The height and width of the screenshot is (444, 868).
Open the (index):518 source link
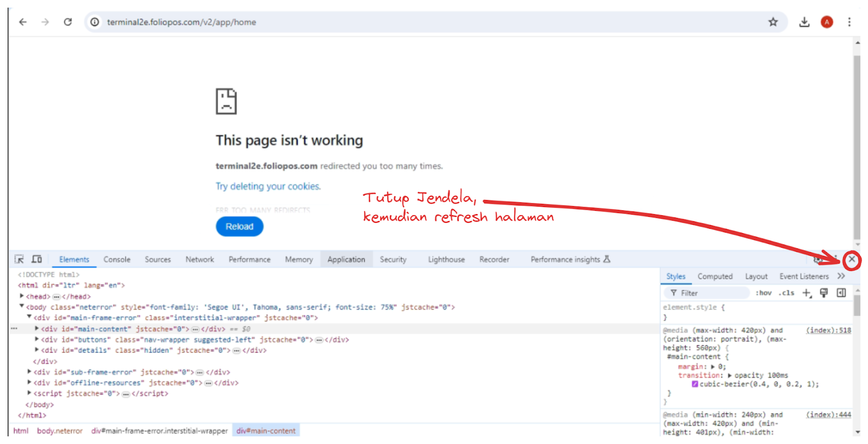coord(828,330)
